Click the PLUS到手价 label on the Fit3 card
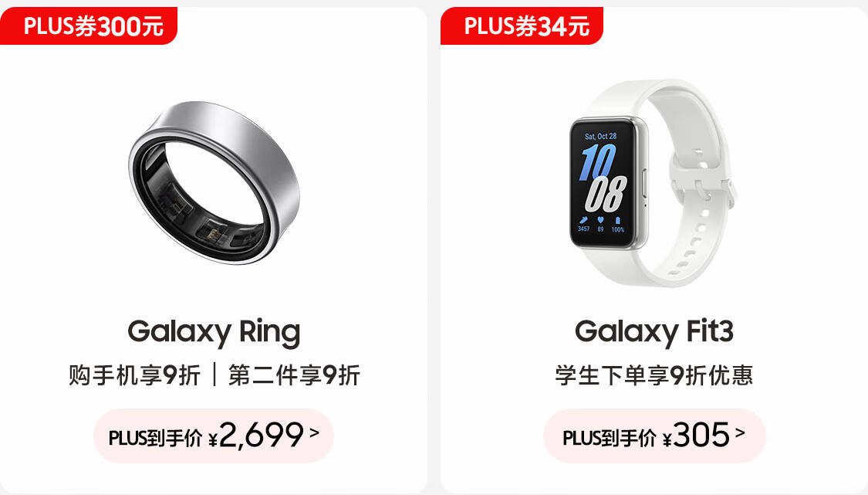868x495 pixels. [609, 439]
